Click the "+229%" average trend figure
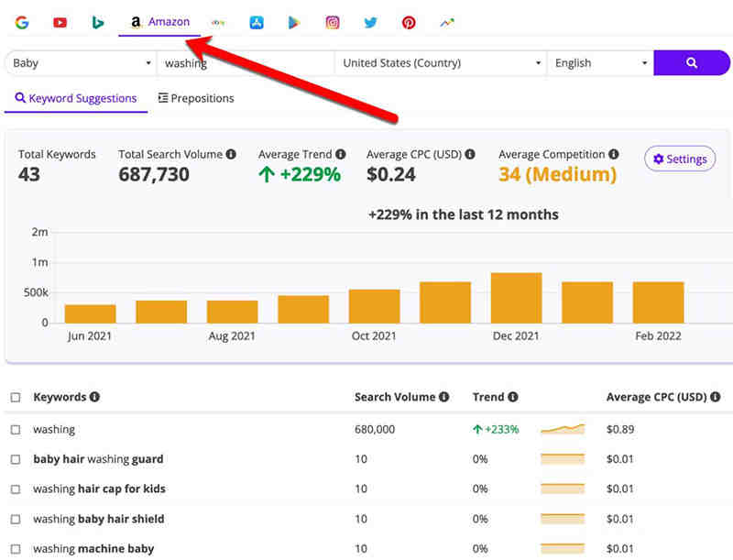This screenshot has width=733, height=560. (x=300, y=174)
